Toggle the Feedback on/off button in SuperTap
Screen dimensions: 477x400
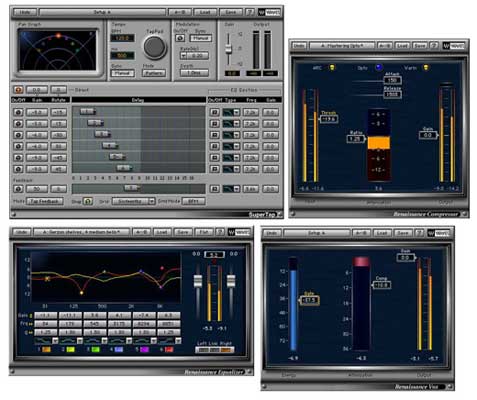[x=18, y=189]
